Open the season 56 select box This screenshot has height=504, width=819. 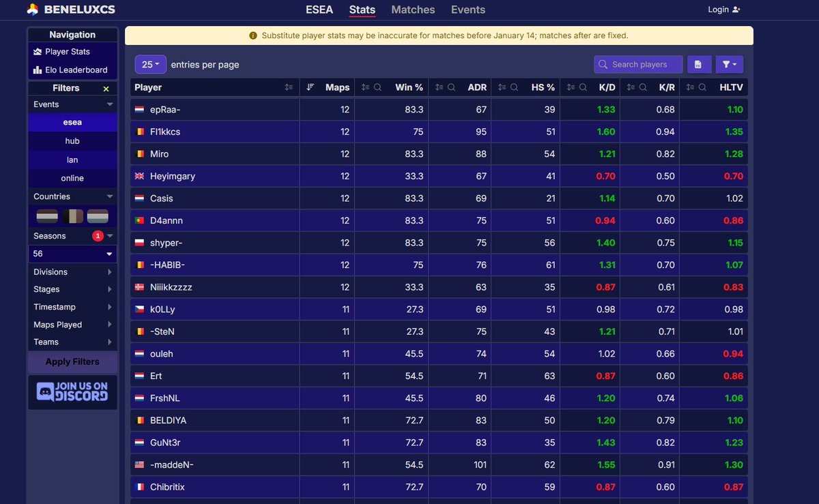[x=72, y=254]
